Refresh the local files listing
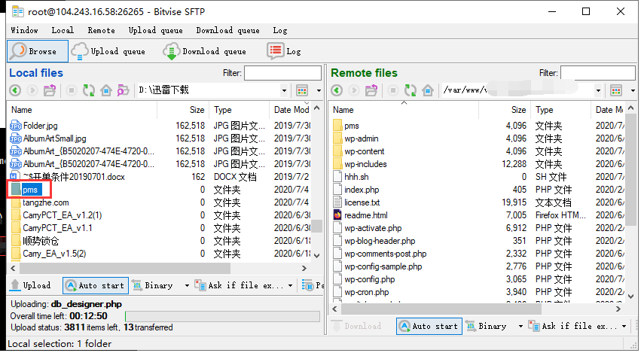Viewport: 644px width, 356px height. (89, 90)
